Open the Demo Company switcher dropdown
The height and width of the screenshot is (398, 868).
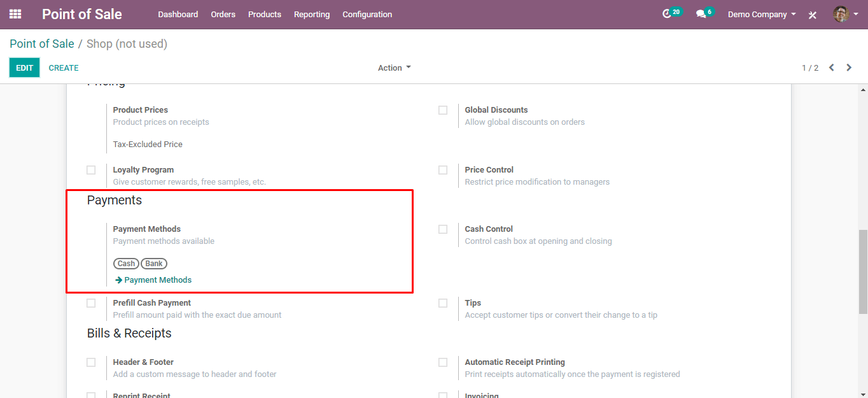point(762,14)
